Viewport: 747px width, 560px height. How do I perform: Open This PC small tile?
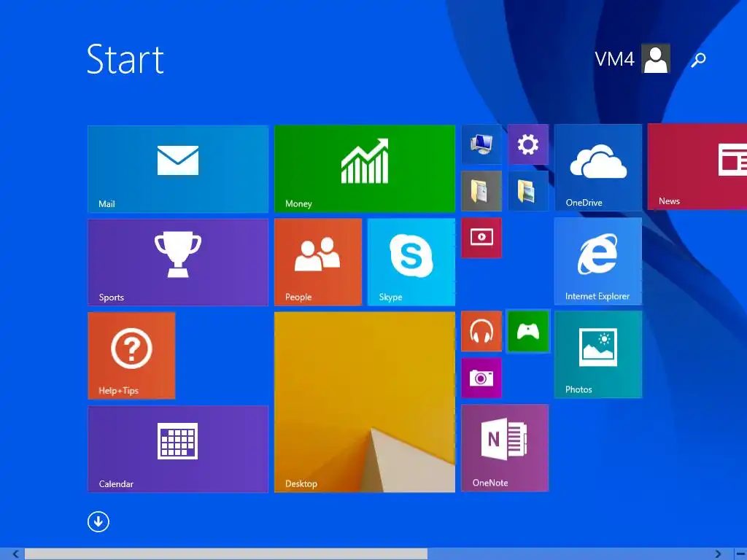[x=481, y=144]
